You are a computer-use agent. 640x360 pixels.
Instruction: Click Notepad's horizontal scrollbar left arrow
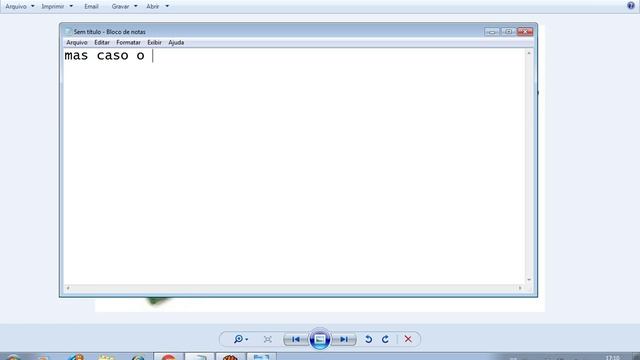pos(68,288)
